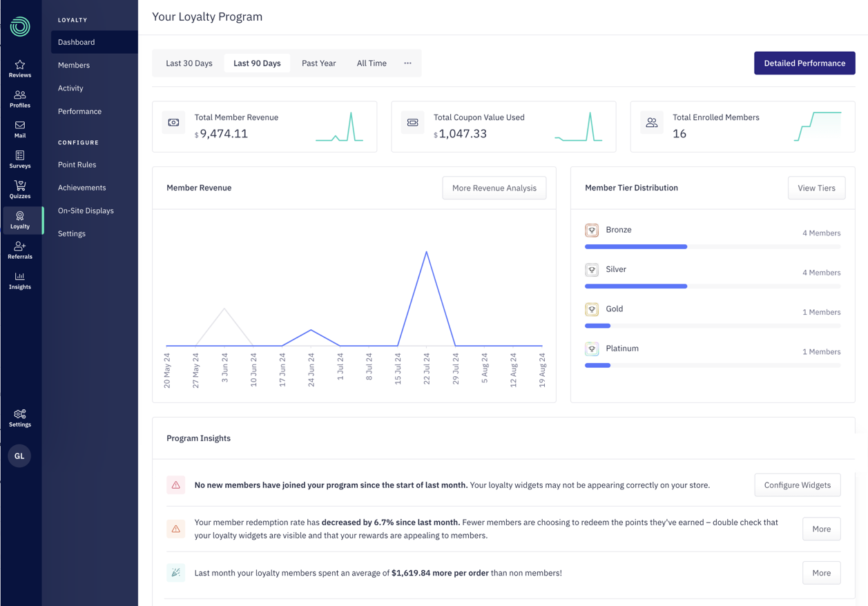The image size is (868, 606).
Task: Click the Silver tier trophy icon
Action: tap(592, 269)
